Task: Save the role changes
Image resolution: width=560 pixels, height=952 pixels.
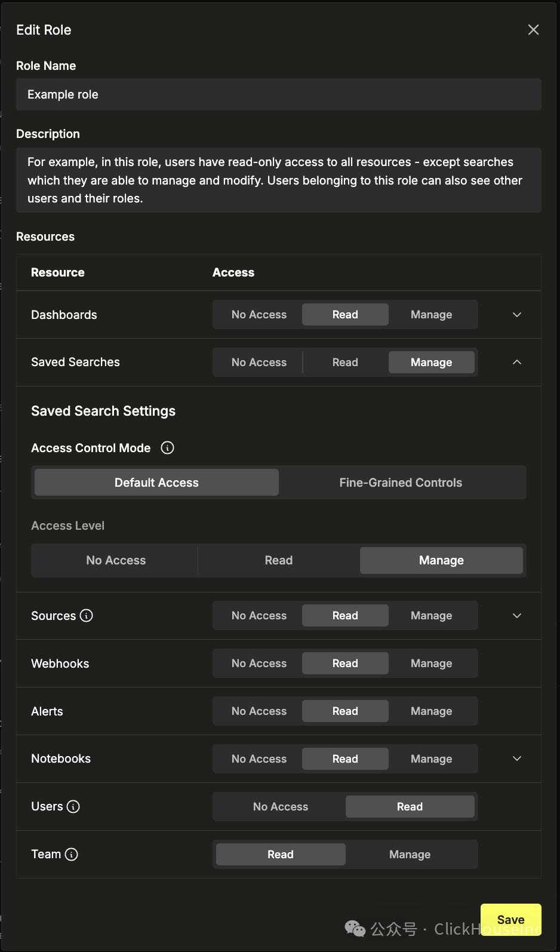Action: point(511,920)
